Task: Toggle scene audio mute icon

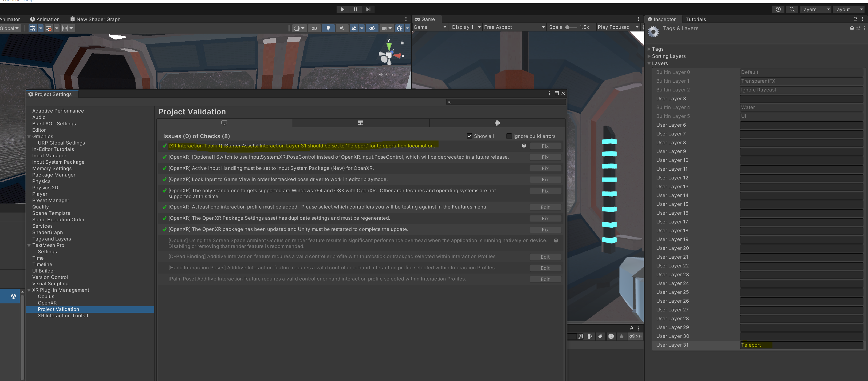Action: [342, 28]
